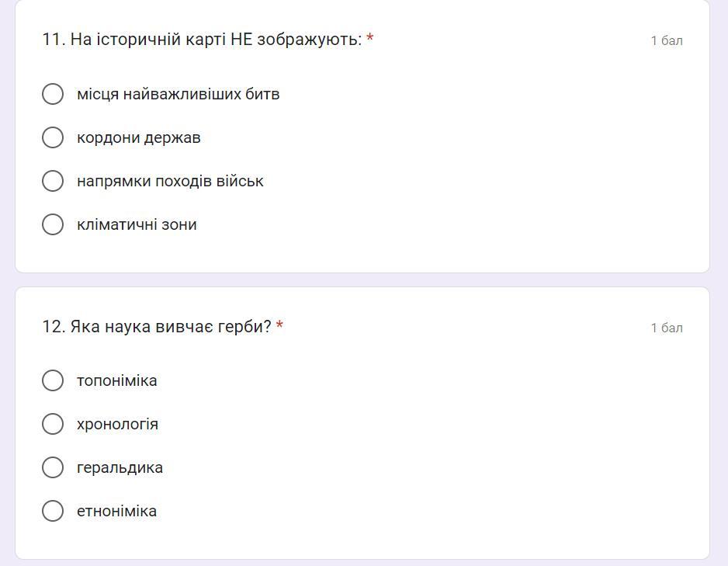Select radio button for "топоніміка"
Screen dimensions: 728x566
[53, 380]
